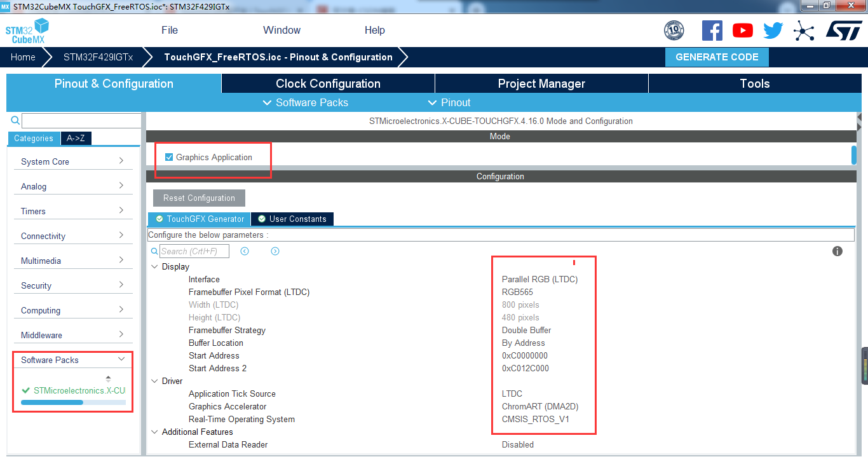Switch to Project Manager tab

coord(541,83)
